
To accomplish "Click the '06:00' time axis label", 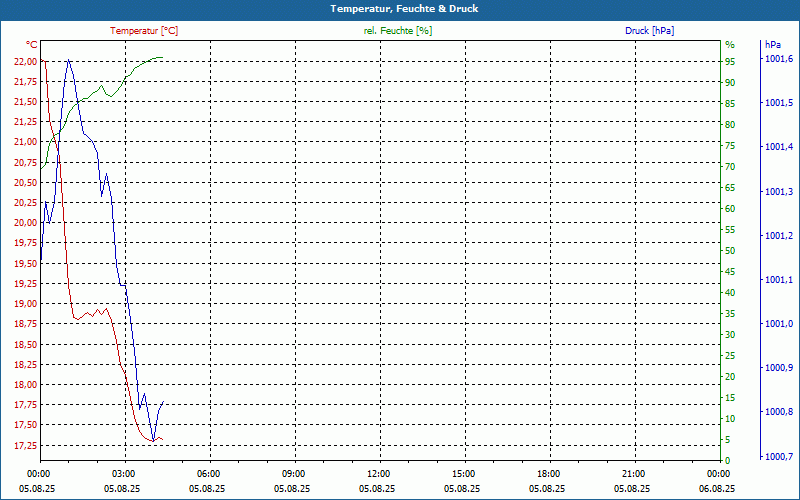I will [x=210, y=474].
